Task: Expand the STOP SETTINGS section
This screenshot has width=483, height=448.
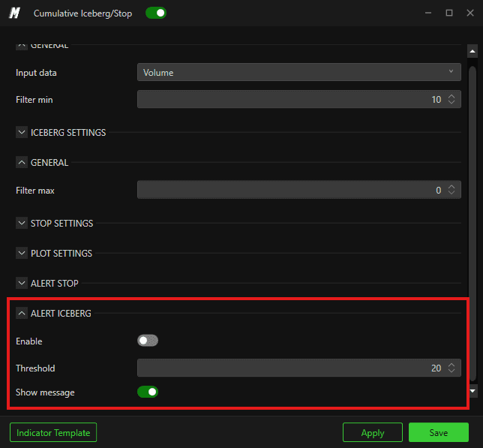Action: (22, 223)
